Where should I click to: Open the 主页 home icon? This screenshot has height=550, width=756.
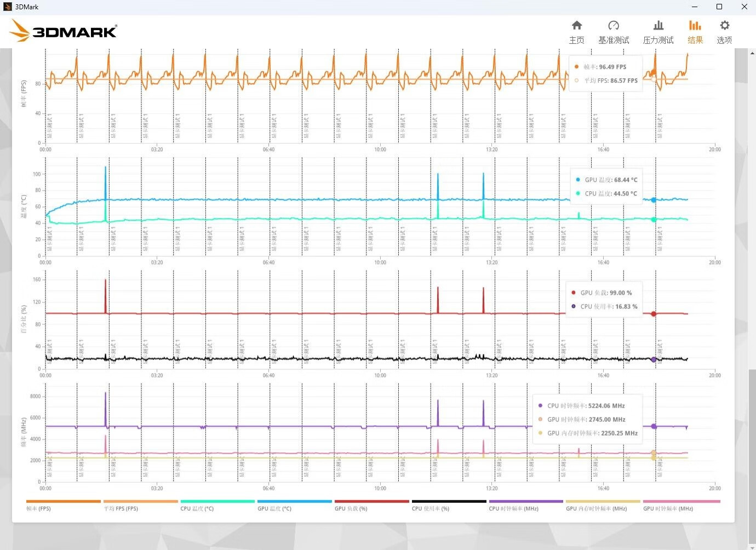pyautogui.click(x=576, y=32)
